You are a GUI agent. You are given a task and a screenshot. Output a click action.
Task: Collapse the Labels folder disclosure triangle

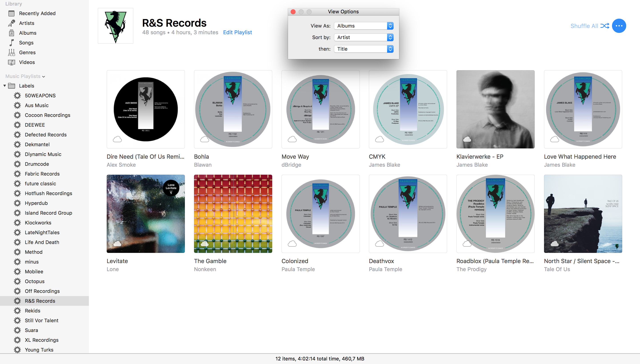pyautogui.click(x=4, y=86)
